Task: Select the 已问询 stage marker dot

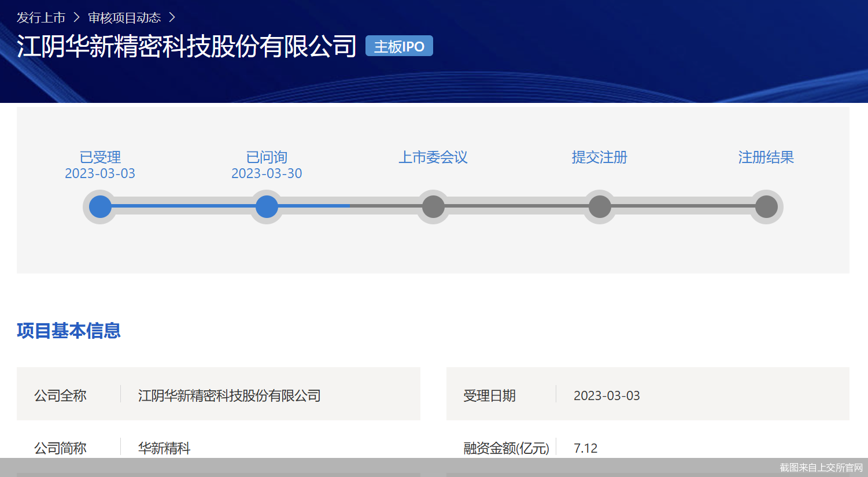Action: tap(267, 206)
